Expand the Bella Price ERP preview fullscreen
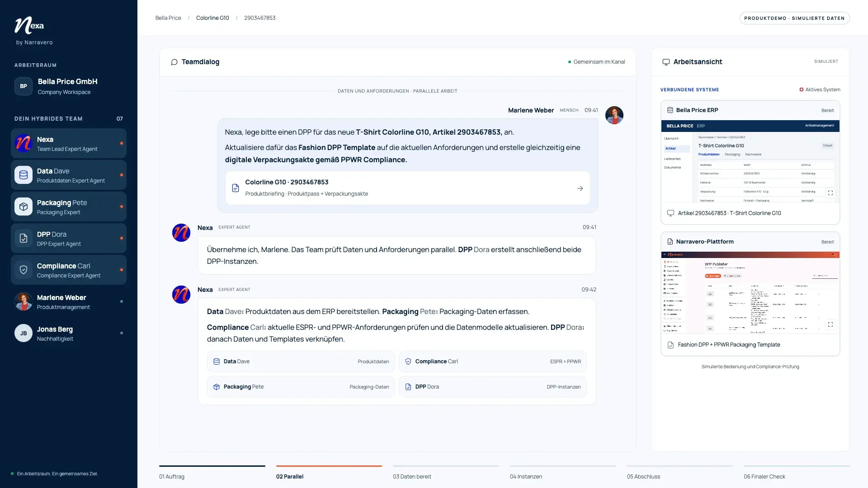The image size is (868, 488). coord(830,193)
